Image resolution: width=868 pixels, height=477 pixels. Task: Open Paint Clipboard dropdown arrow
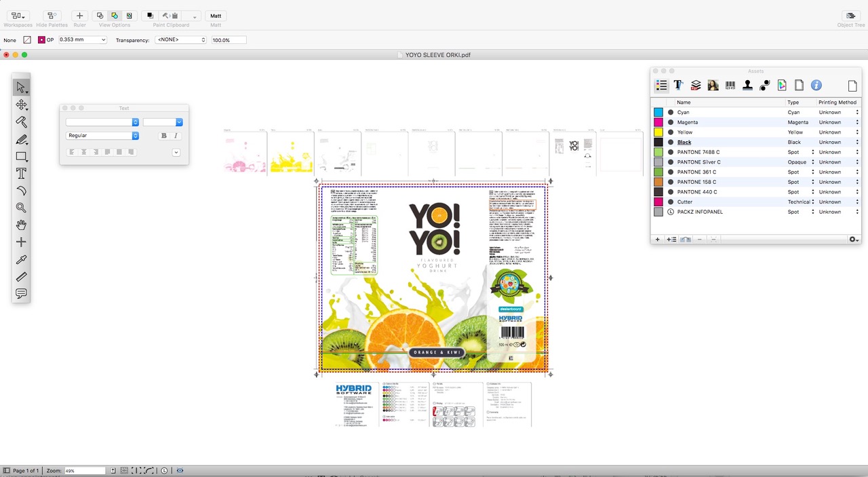(194, 16)
